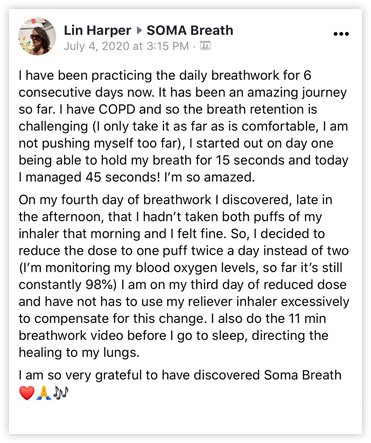Viewport: 371px width, 443px height.
Task: Click the group privacy icon beside the timestamp
Action: (x=205, y=46)
